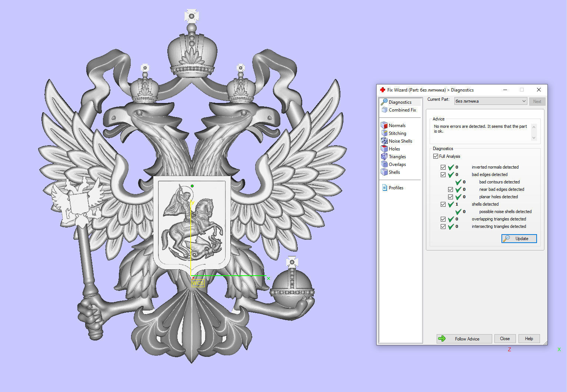Click the Update button
Screen dimensions: 567x392
[x=519, y=238]
